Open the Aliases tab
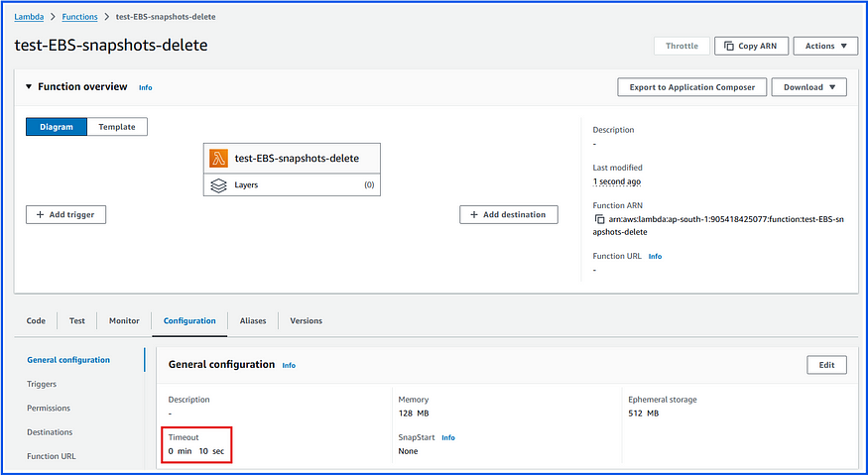 click(x=253, y=320)
